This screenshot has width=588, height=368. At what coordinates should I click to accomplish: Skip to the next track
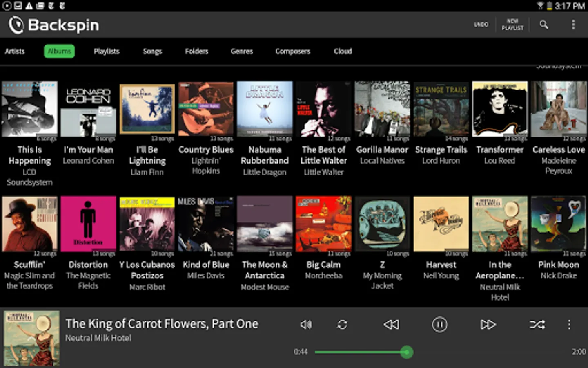click(x=488, y=325)
